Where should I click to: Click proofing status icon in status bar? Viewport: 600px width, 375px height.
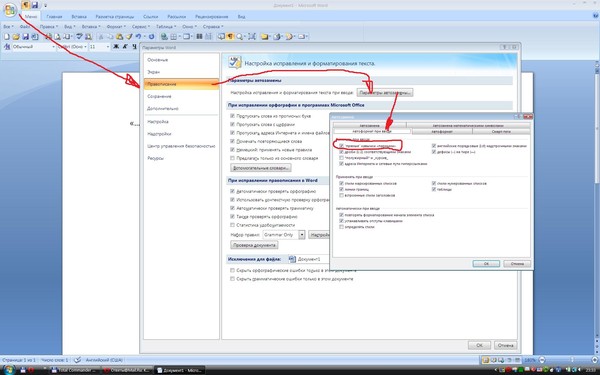pos(77,360)
